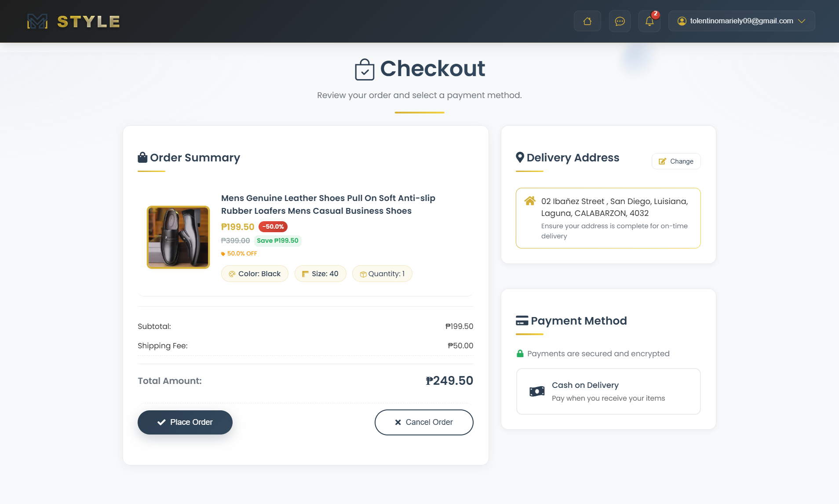Click the leather shoes product thumbnail
The height and width of the screenshot is (504, 839).
178,237
